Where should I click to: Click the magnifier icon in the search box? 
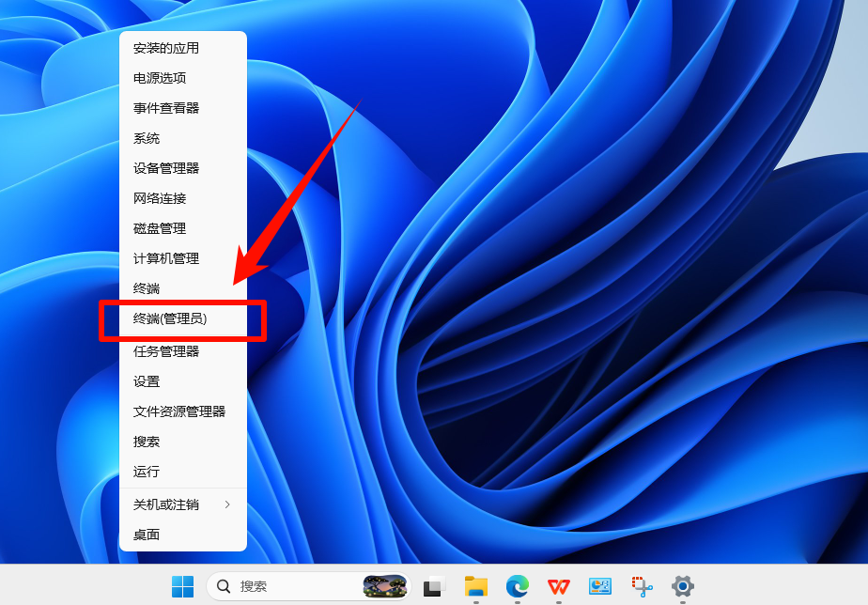(224, 586)
